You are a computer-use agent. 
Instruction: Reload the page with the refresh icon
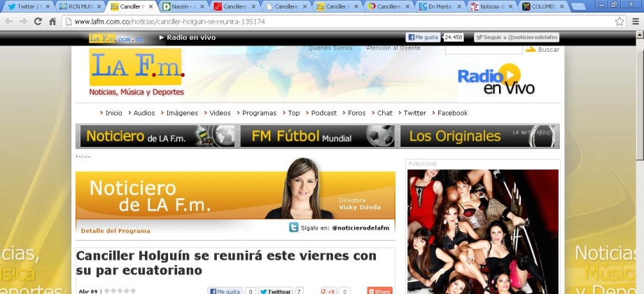[38, 22]
